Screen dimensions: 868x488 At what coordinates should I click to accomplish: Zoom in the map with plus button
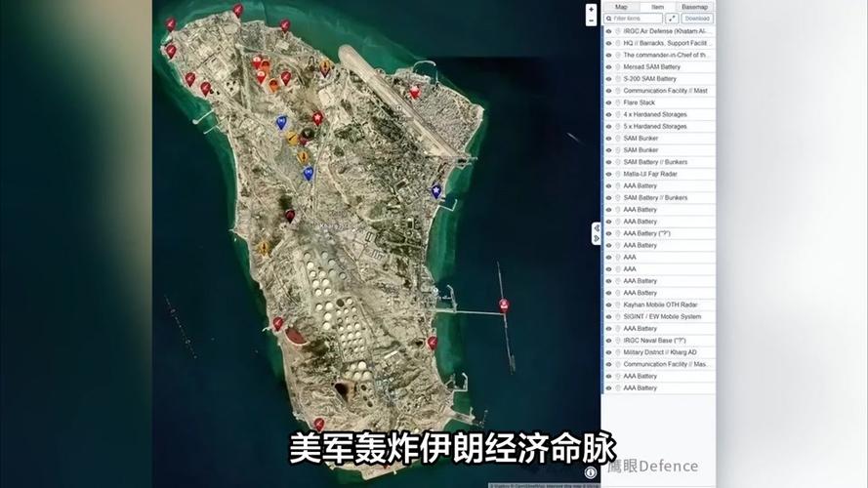[592, 10]
